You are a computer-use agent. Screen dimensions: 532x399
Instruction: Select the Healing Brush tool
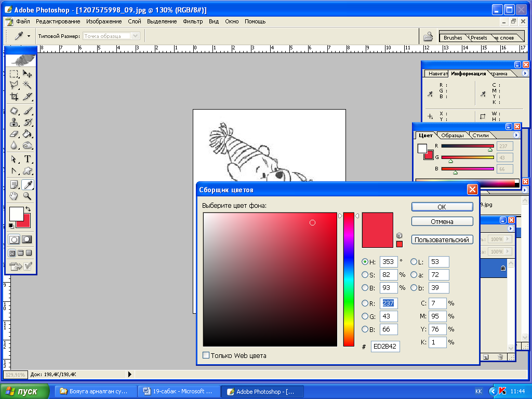tap(14, 111)
